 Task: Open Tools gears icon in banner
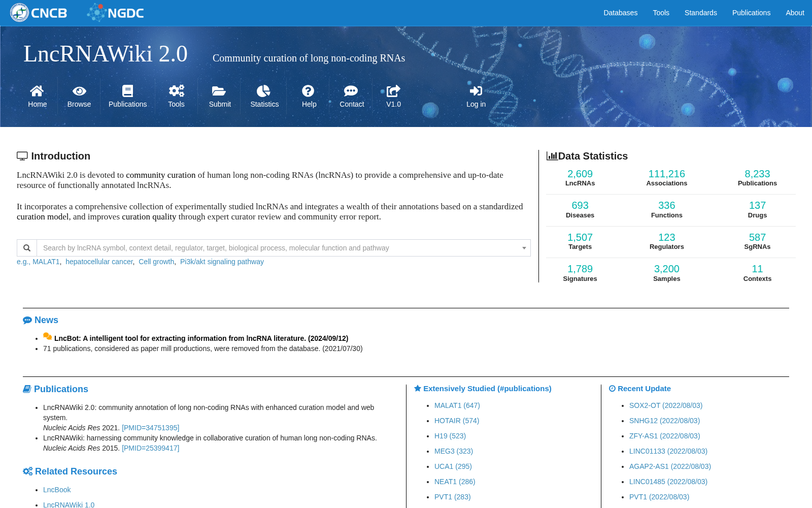click(176, 91)
